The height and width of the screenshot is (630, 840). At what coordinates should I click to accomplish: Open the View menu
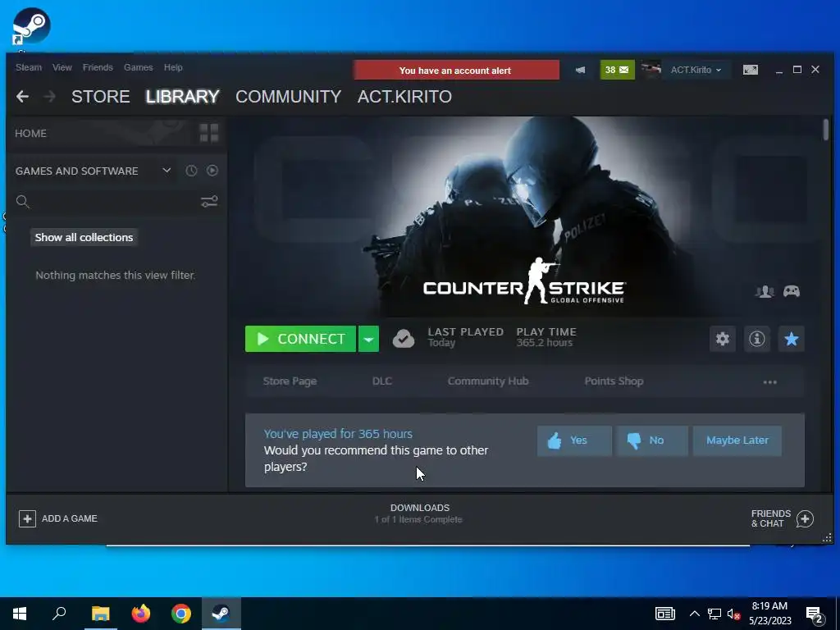click(62, 67)
